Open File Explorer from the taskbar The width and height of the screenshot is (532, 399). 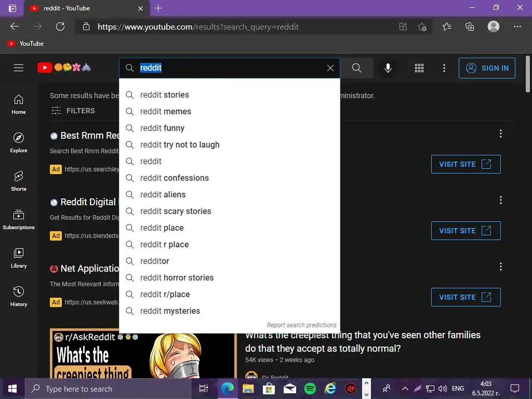(248, 389)
